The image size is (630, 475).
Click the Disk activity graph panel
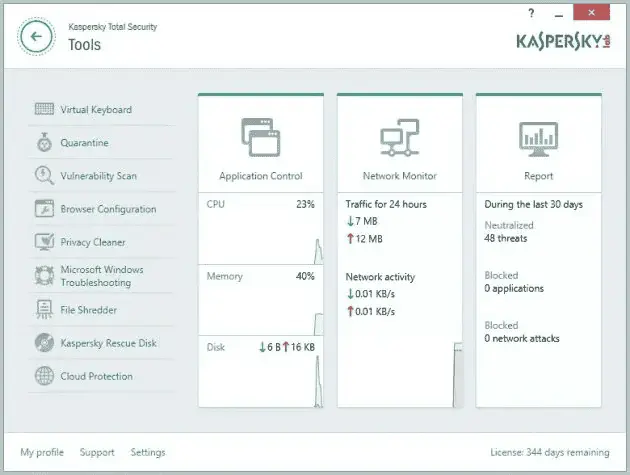coord(261,372)
